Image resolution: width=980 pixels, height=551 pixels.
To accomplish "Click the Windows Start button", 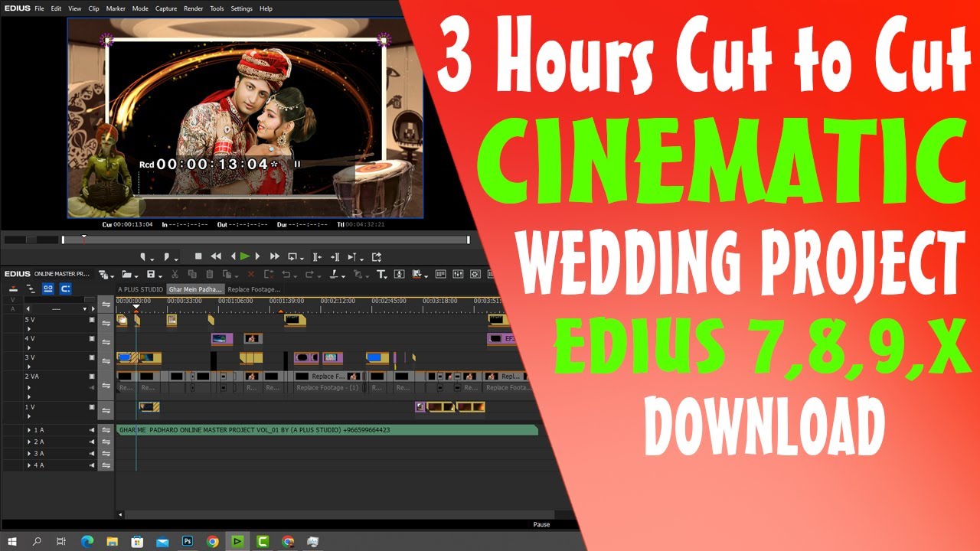I will coord(13,541).
